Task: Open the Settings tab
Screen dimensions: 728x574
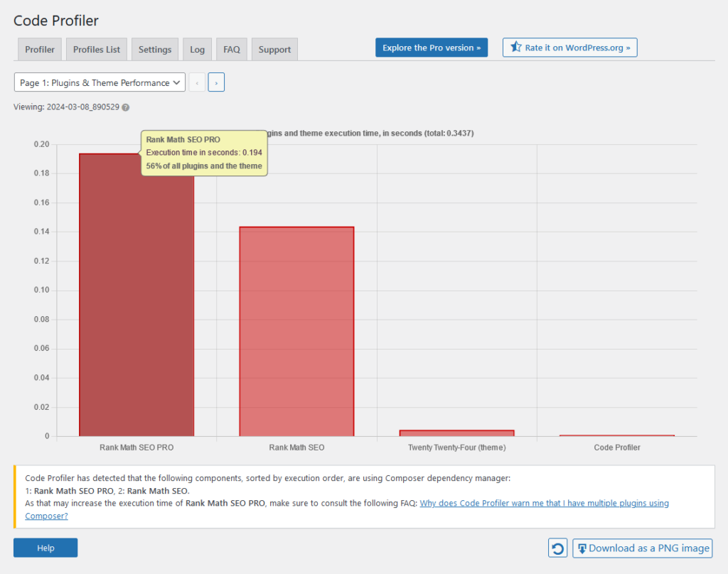Action: 154,49
